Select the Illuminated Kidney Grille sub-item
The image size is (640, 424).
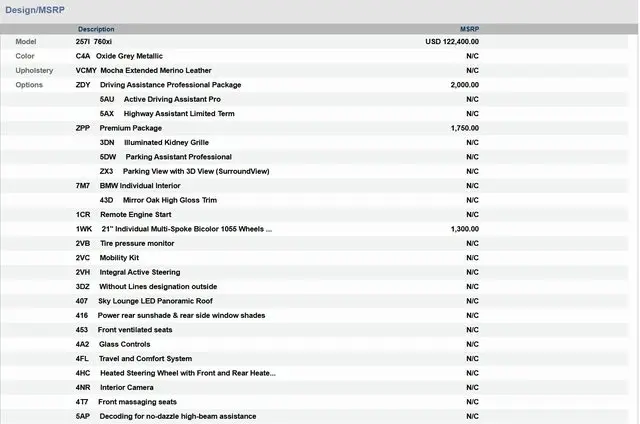click(166, 143)
